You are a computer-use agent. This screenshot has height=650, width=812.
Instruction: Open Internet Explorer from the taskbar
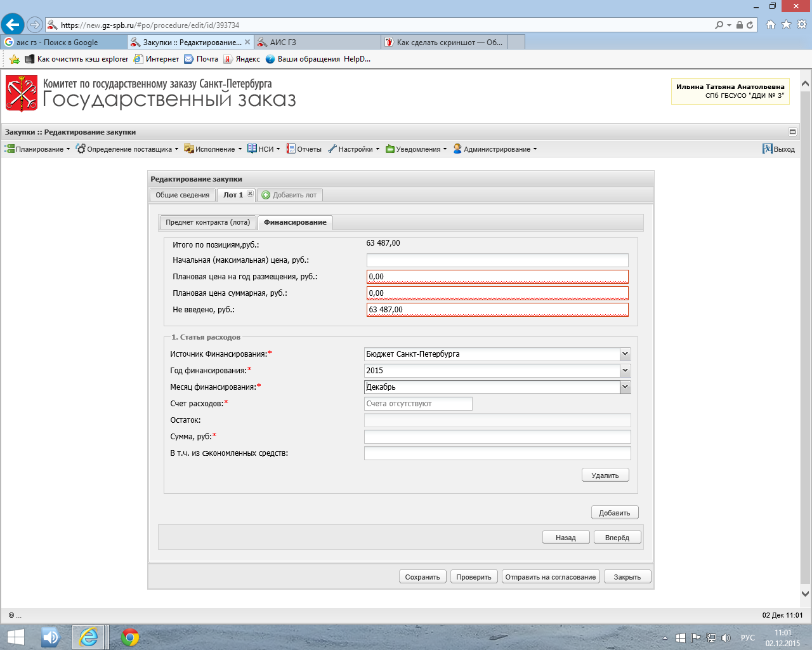(x=89, y=637)
